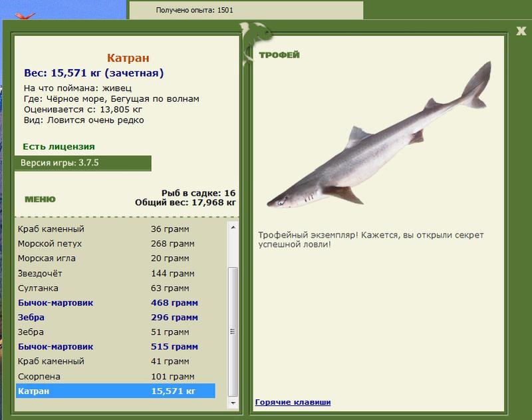Viewport: 532px width, 420px height.
Task: Click the Рыб в садке: 16 counter
Action: pos(198,193)
